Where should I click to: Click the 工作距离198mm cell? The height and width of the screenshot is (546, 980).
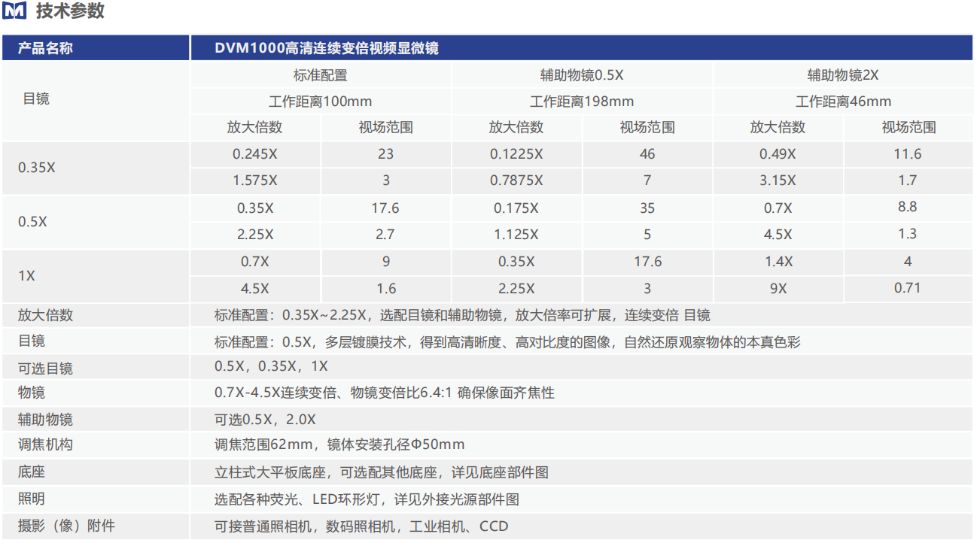pos(582,102)
